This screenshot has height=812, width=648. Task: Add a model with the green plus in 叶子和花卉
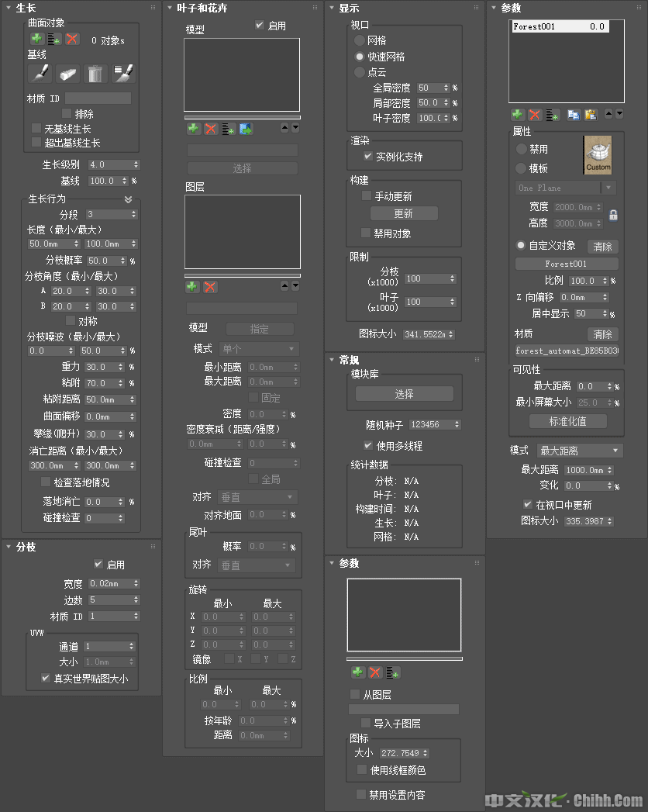pyautogui.click(x=195, y=128)
